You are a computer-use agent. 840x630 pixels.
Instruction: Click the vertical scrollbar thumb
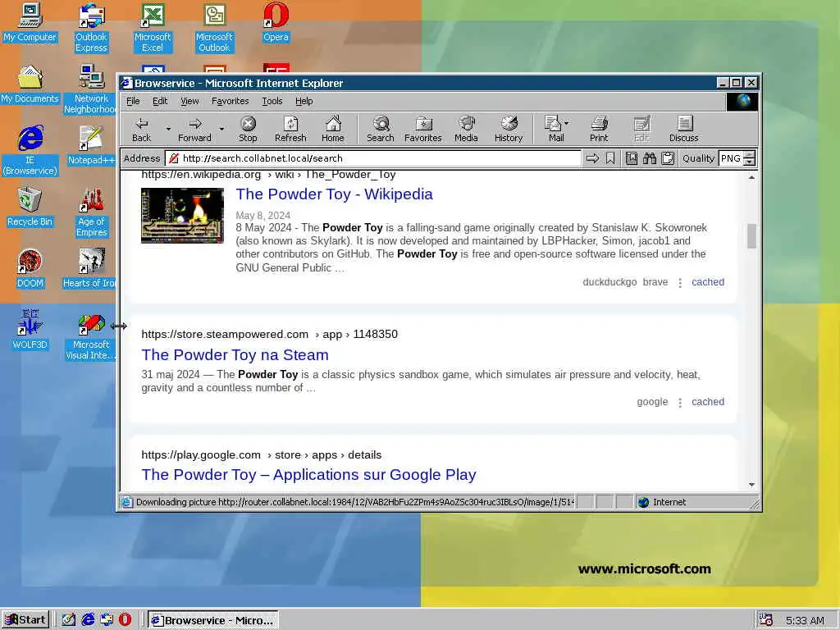tap(751, 236)
